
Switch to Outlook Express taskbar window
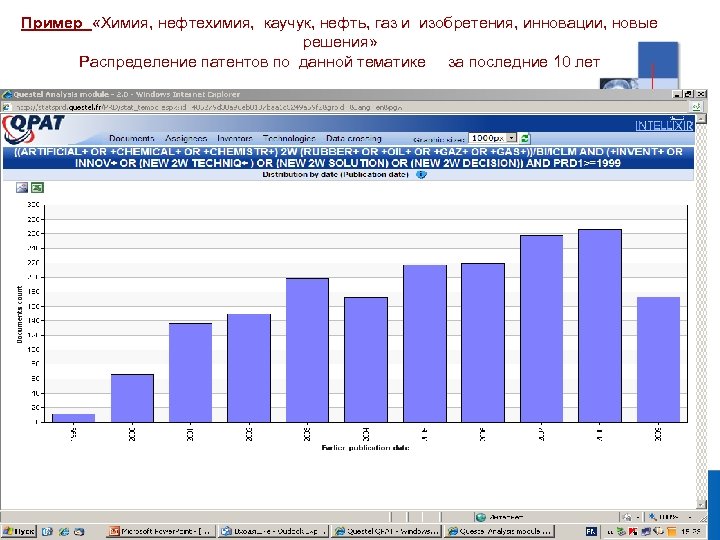[x=273, y=531]
